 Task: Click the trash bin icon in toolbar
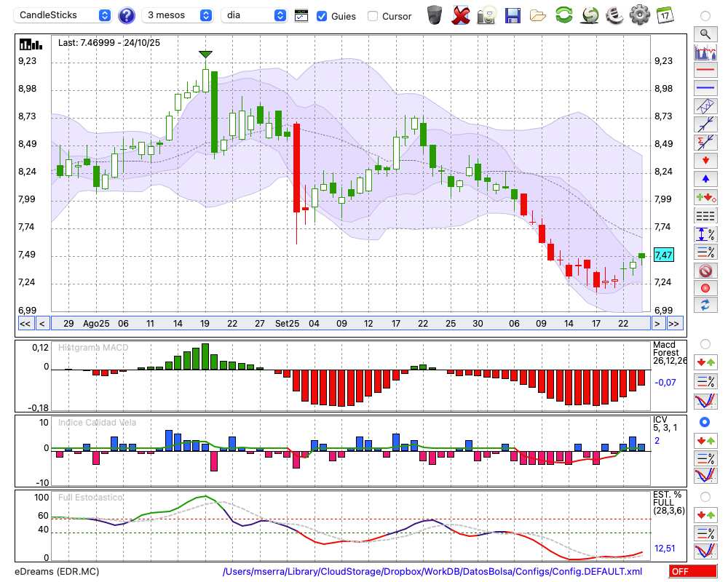435,15
